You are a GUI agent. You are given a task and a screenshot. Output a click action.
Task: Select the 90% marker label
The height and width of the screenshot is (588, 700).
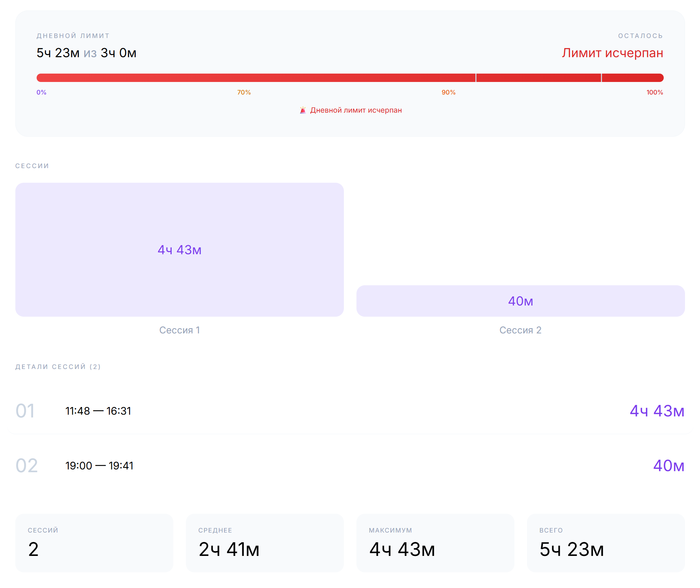click(449, 92)
